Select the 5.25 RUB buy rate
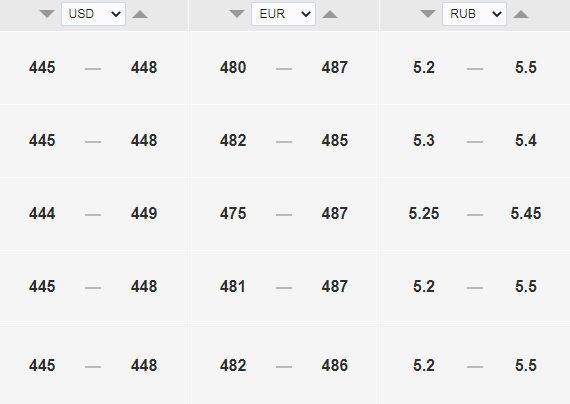This screenshot has width=570, height=404. pyautogui.click(x=424, y=213)
